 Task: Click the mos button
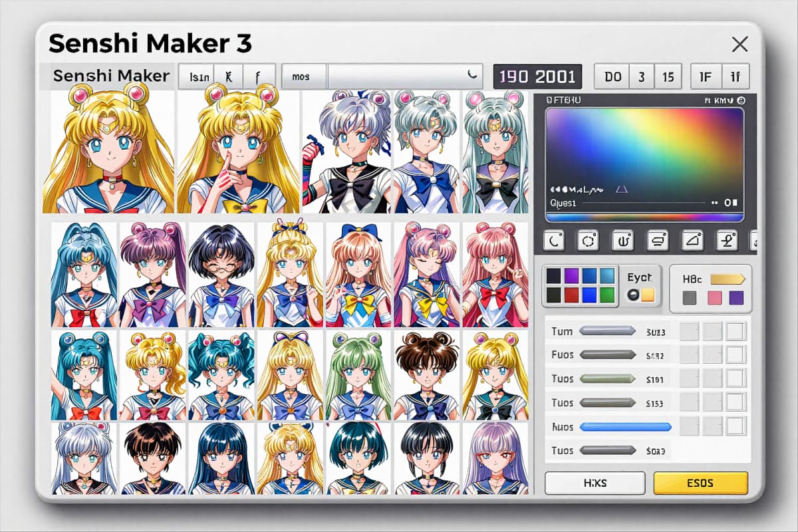(304, 76)
